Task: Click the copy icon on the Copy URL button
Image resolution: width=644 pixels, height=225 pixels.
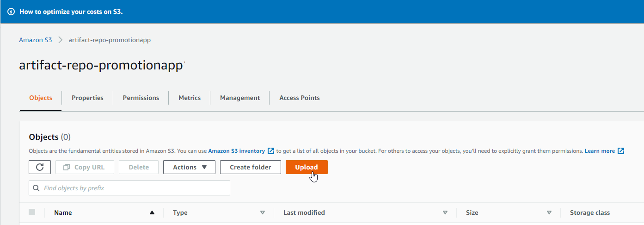Action: point(67,167)
